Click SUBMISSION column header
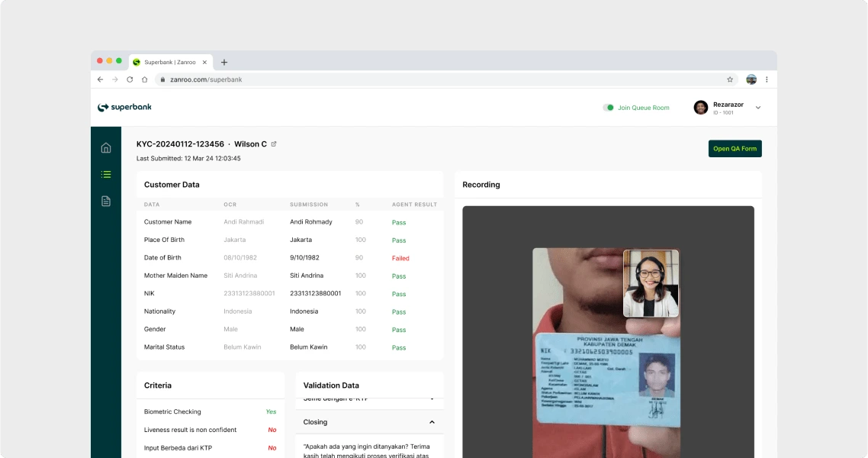This screenshot has width=868, height=458. [x=309, y=205]
